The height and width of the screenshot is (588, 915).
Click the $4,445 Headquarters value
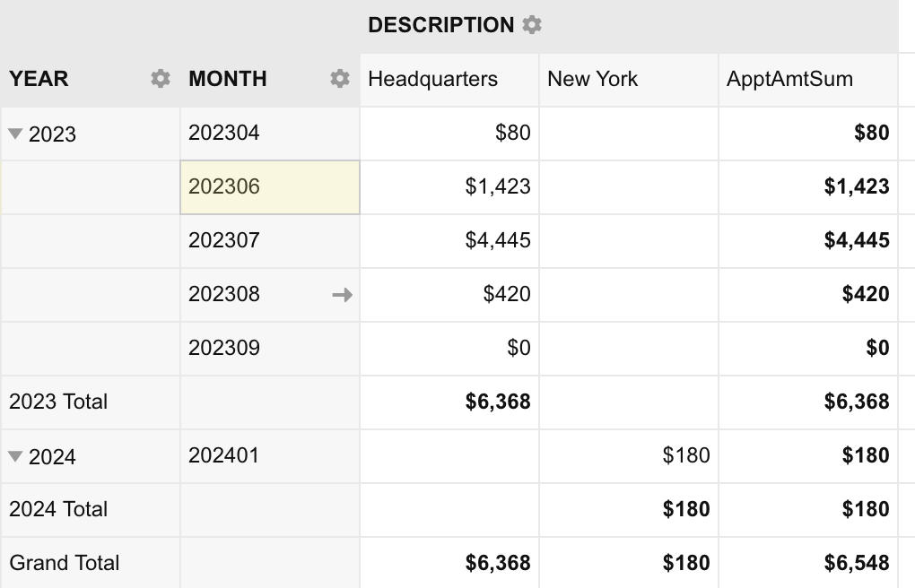tap(499, 240)
